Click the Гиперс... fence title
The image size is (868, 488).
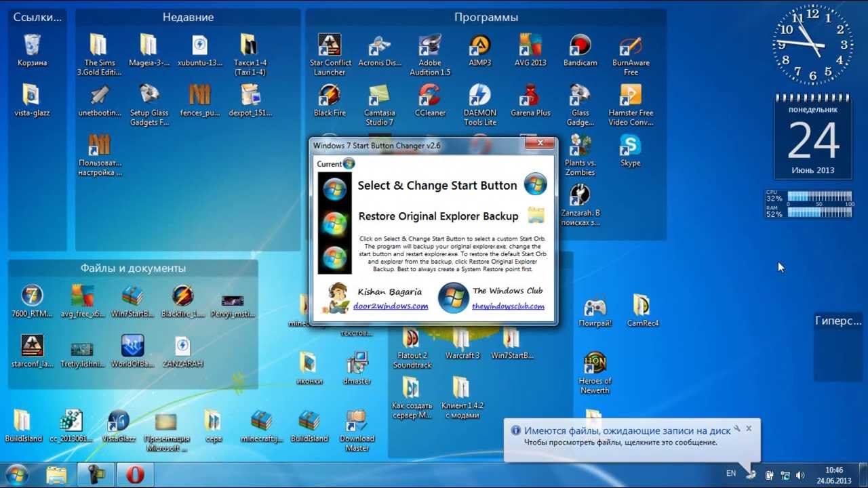coord(839,321)
